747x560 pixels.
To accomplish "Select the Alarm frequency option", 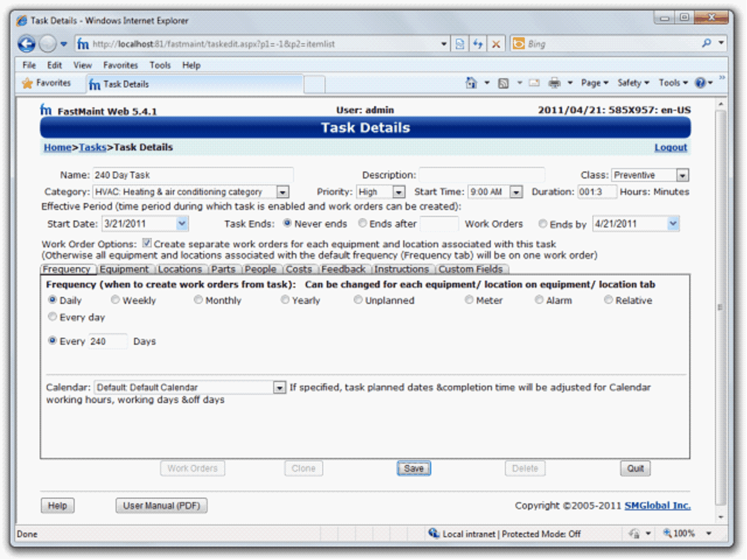I will pyautogui.click(x=539, y=299).
